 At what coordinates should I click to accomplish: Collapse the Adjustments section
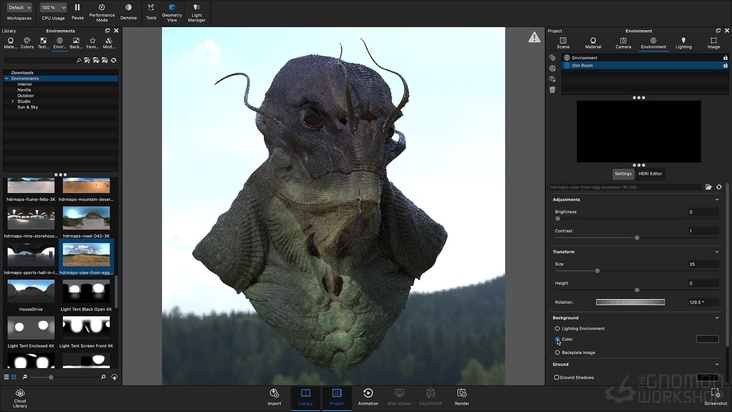pos(717,200)
